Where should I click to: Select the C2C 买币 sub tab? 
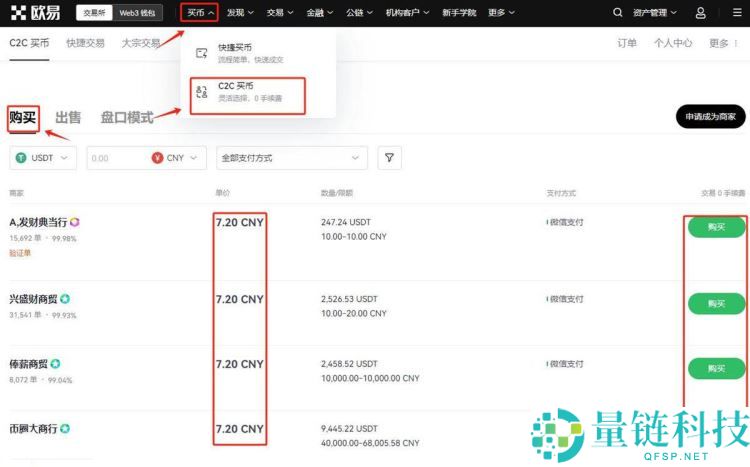point(29,43)
